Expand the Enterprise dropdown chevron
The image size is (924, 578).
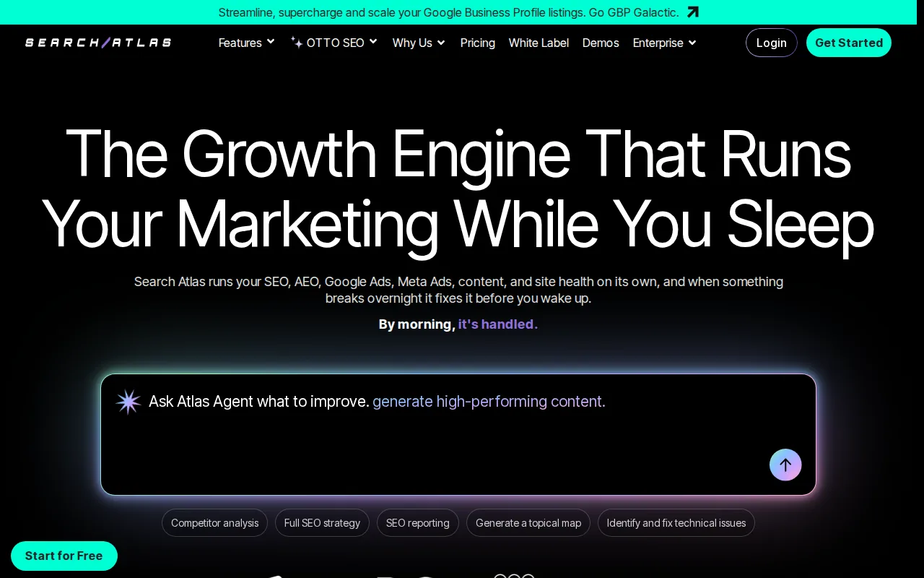[x=692, y=43]
